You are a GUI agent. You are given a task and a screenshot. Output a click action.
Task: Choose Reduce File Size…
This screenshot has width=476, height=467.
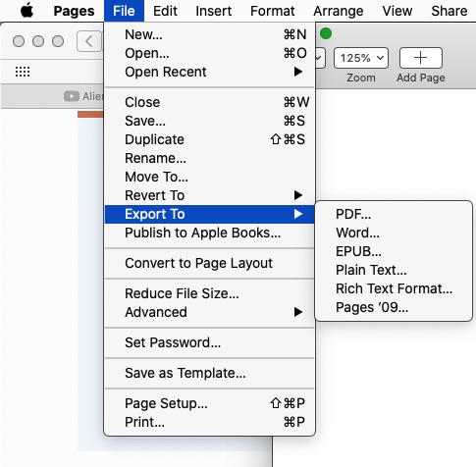coord(209,293)
